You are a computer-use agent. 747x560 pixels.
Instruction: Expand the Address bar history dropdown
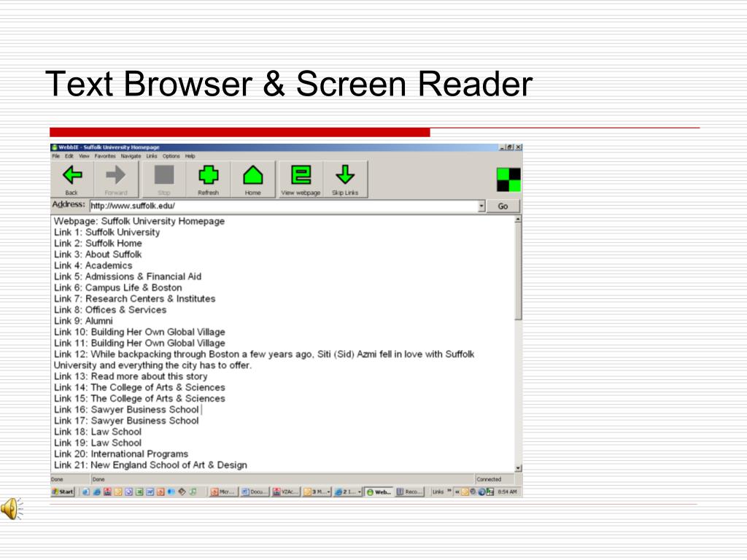(x=481, y=206)
